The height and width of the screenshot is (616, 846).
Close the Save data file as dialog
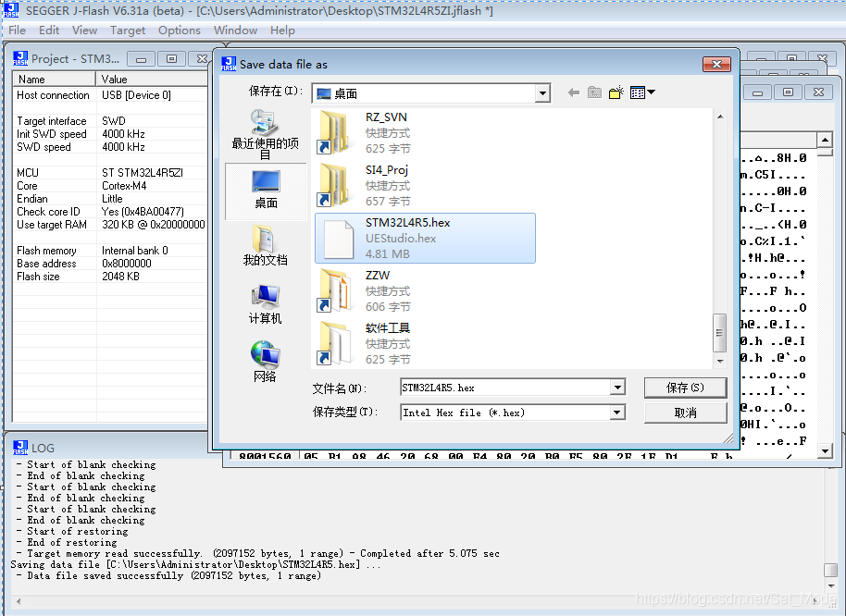click(716, 64)
